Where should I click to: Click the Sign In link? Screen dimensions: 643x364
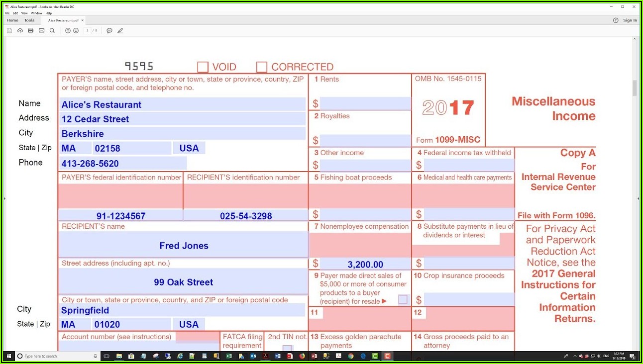point(630,20)
